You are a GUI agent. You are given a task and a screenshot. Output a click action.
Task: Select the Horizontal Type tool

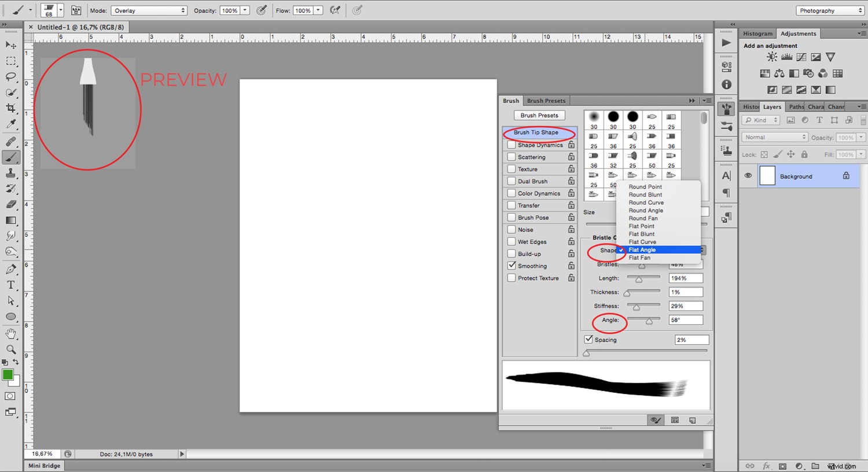pyautogui.click(x=10, y=285)
